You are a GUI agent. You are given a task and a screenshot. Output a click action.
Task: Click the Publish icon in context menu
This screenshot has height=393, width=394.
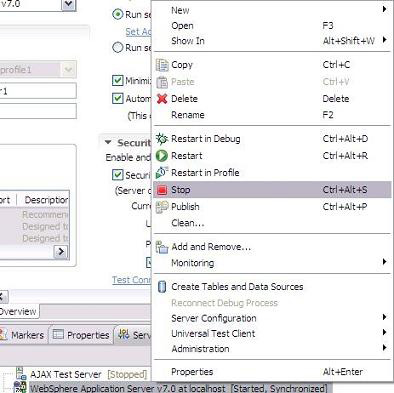[162, 207]
